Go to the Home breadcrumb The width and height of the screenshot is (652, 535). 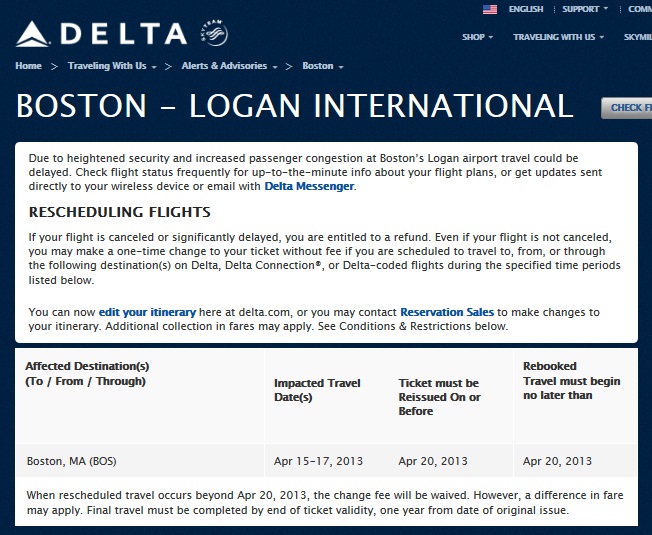click(x=29, y=66)
